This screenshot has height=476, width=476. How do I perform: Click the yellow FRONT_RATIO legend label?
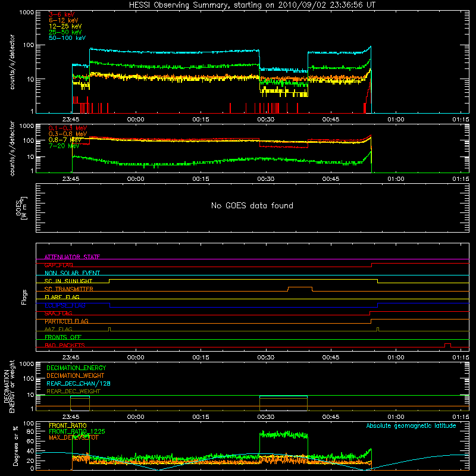click(68, 425)
